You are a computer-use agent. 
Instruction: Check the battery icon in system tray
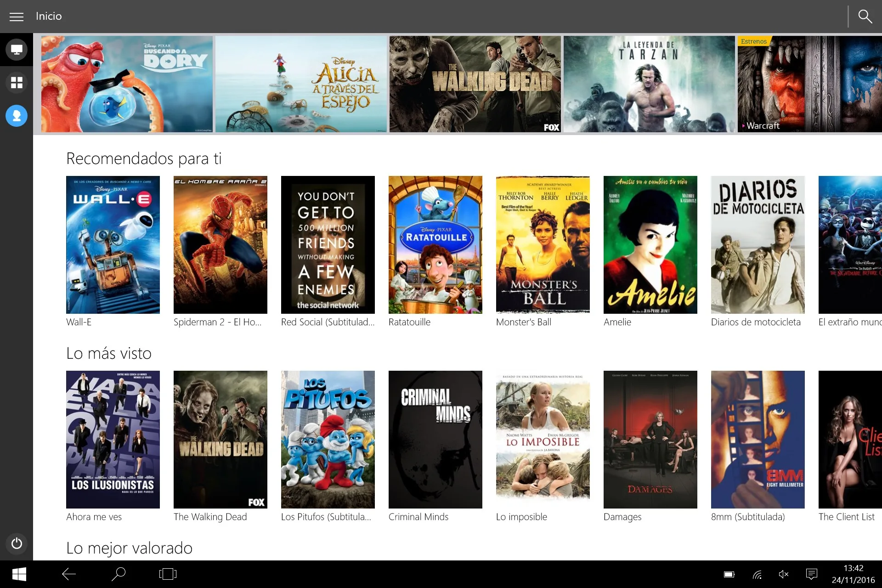(729, 574)
